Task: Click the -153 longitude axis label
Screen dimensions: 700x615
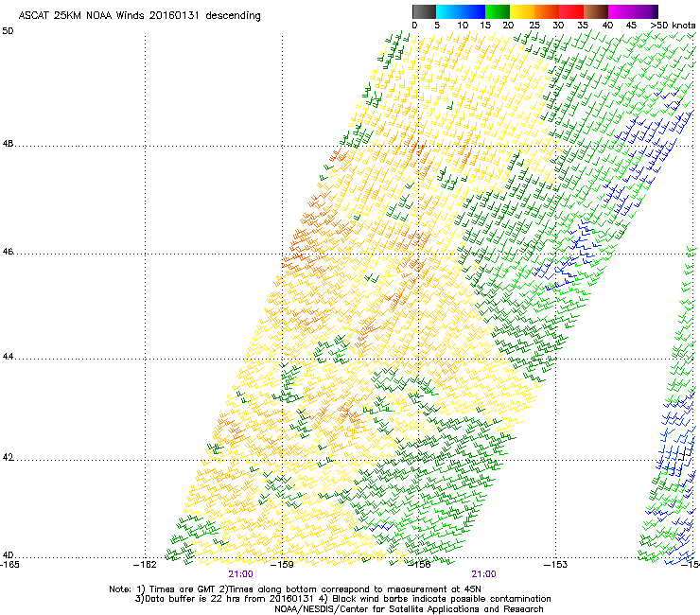Action: click(556, 564)
